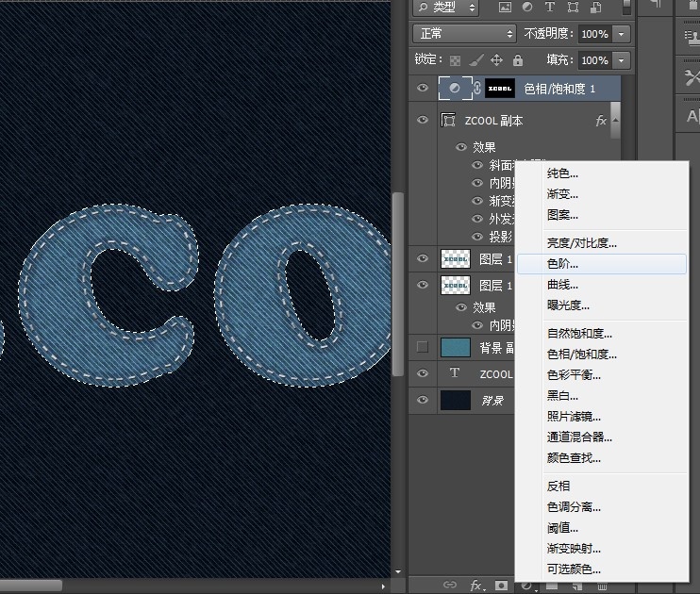Open the 填充 fill dropdown arrow

coord(621,60)
